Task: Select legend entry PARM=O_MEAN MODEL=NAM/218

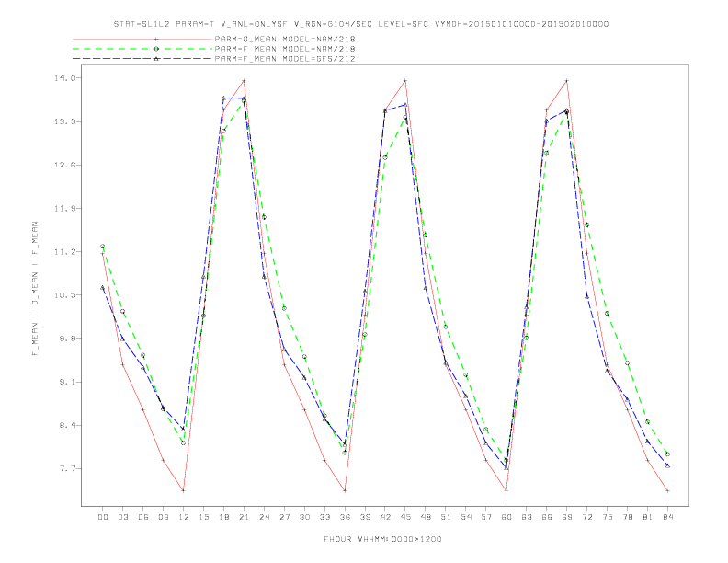Action: 285,39
